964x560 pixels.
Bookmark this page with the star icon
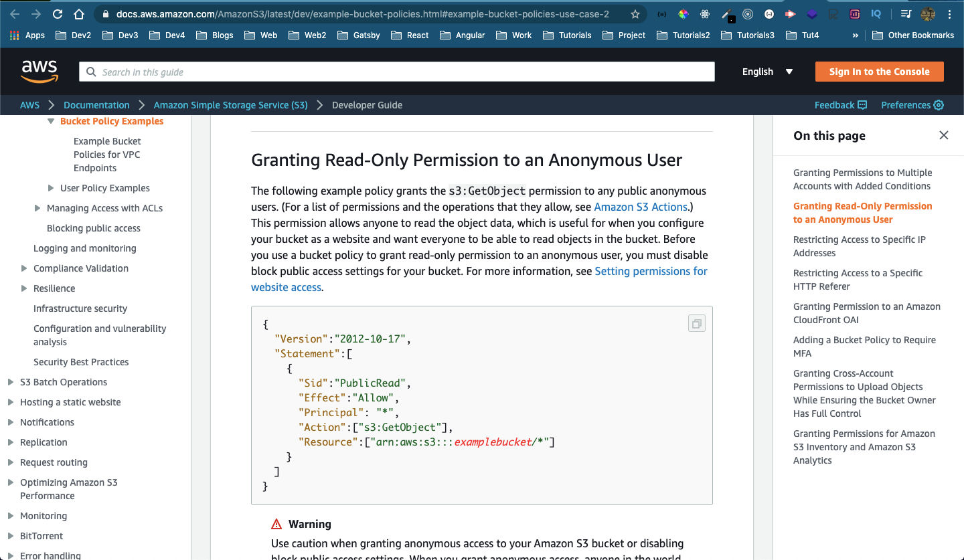(635, 14)
